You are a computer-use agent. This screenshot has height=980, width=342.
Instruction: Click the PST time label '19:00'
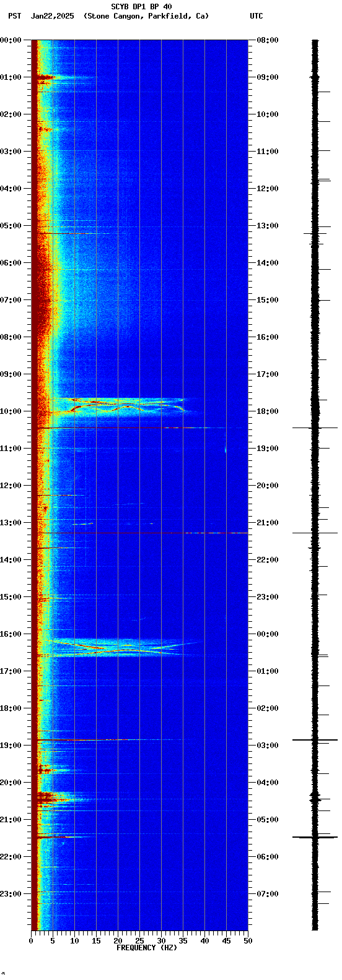(x=11, y=746)
